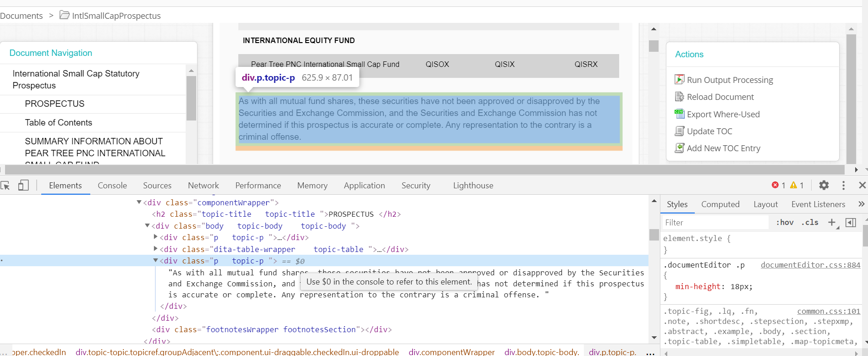Click Export Where-Used action
This screenshot has width=868, height=356.
(723, 114)
